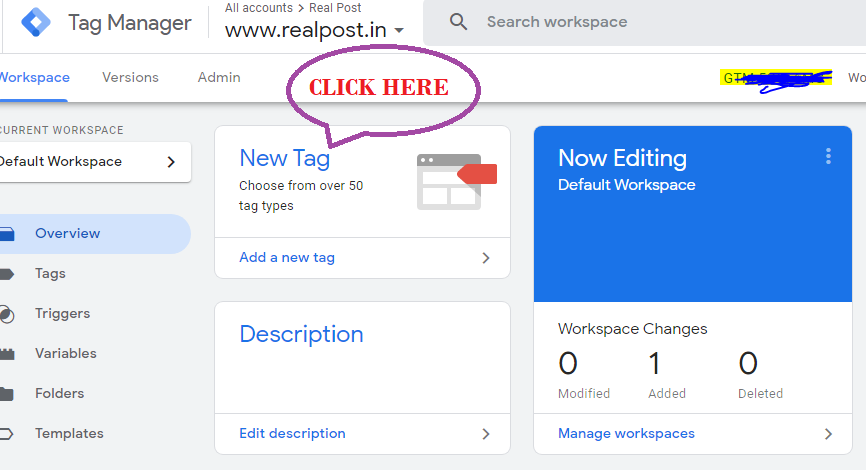This screenshot has height=470, width=866.
Task: Click the Edit description link
Action: (x=292, y=434)
